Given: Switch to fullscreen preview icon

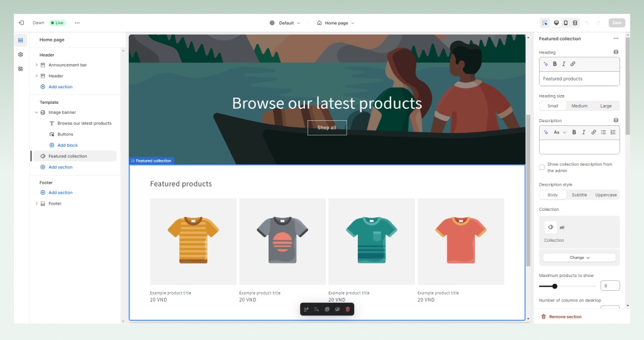Looking at the screenshot, I should pyautogui.click(x=575, y=23).
